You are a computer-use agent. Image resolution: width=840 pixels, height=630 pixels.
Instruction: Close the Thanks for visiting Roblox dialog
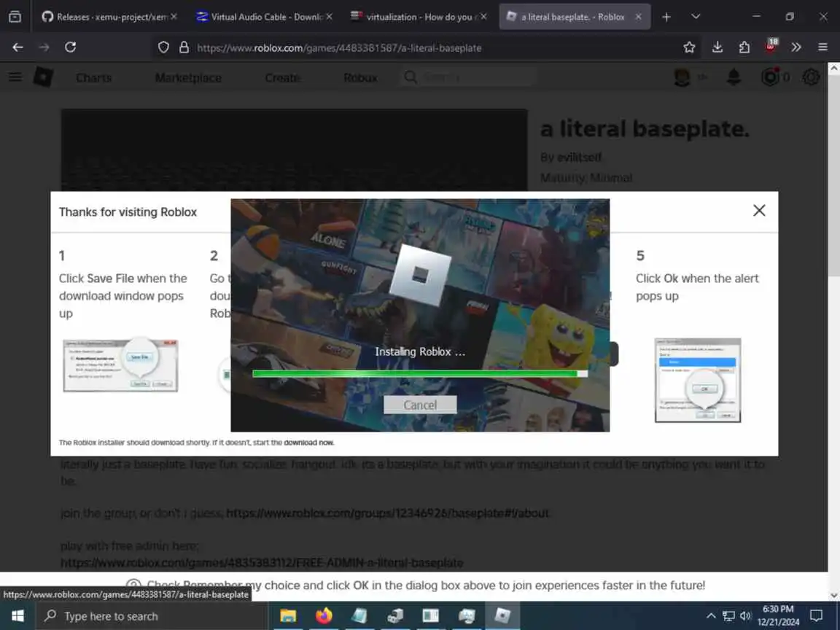[x=759, y=211]
